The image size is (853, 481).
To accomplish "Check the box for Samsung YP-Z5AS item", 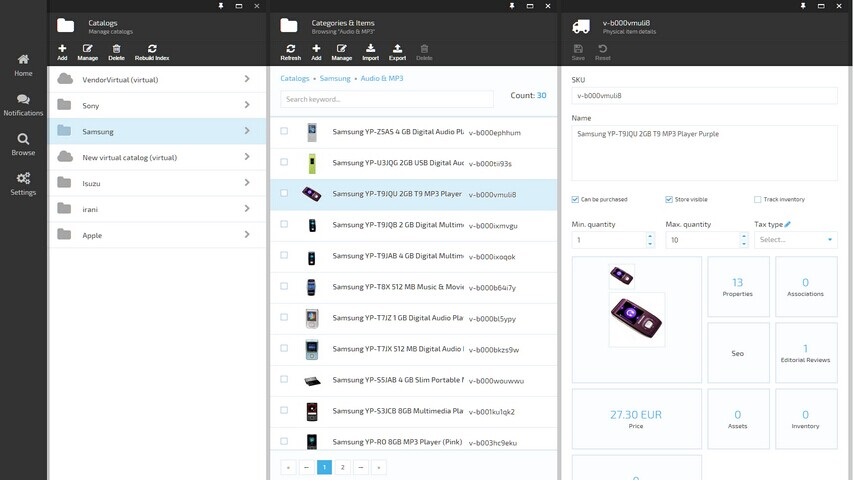I will click(x=284, y=131).
